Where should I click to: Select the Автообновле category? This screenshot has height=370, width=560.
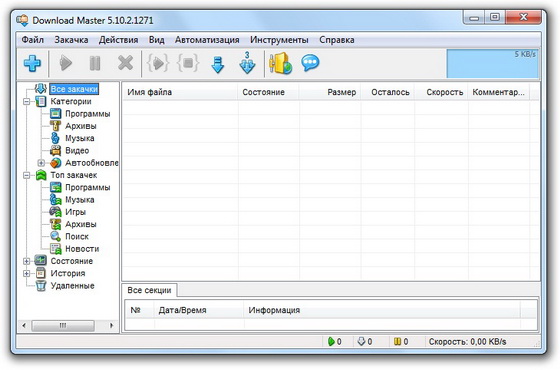[x=91, y=163]
